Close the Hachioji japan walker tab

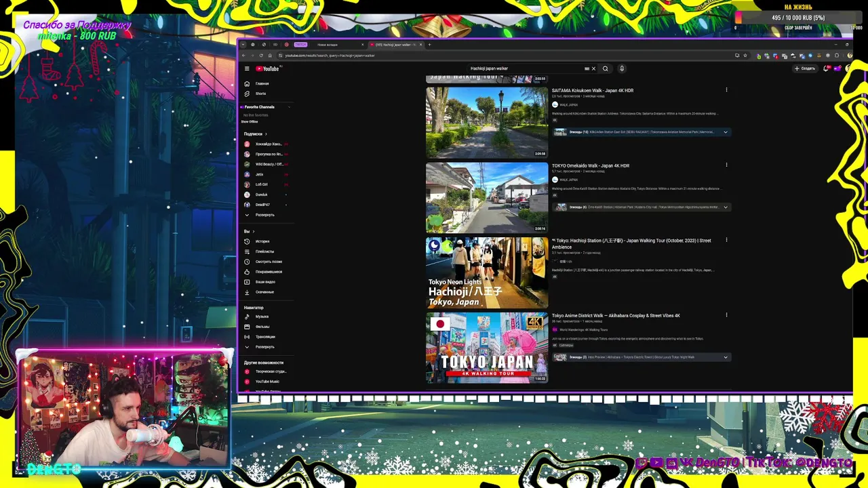[420, 45]
